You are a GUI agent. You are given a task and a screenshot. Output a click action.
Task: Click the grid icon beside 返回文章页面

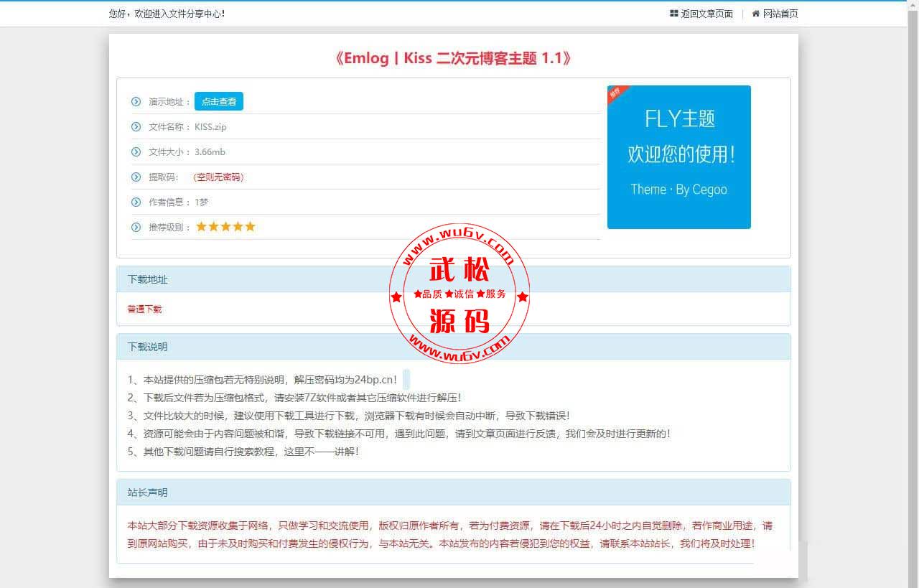coord(673,14)
